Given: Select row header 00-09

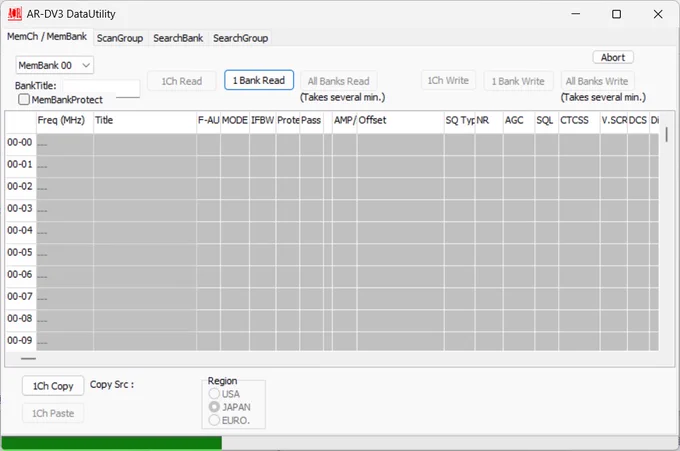Looking at the screenshot, I should (20, 341).
